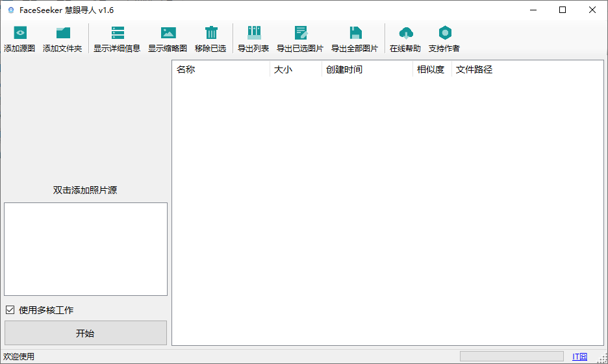Open 在线帮助 online help
Screen dimensions: 608x364
tap(405, 33)
